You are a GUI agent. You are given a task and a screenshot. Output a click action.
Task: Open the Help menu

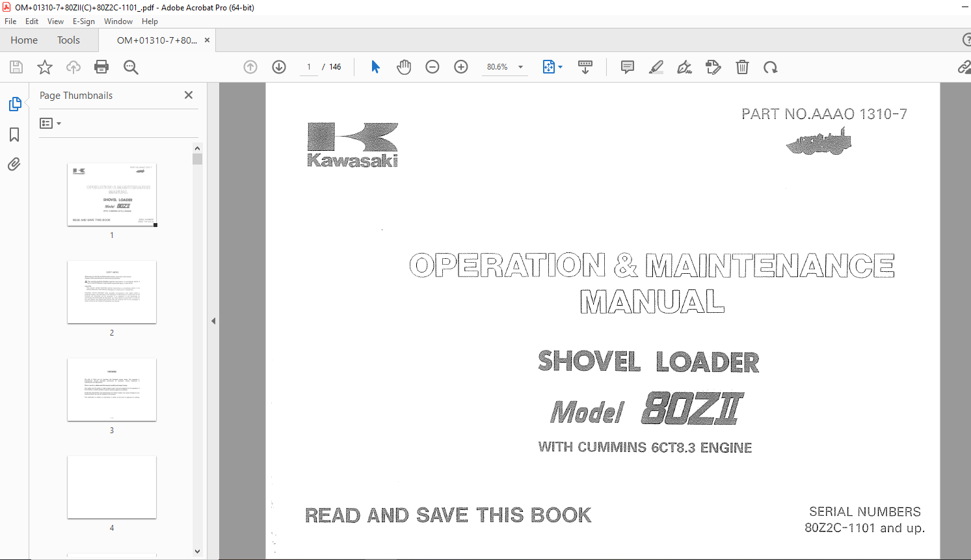(150, 21)
